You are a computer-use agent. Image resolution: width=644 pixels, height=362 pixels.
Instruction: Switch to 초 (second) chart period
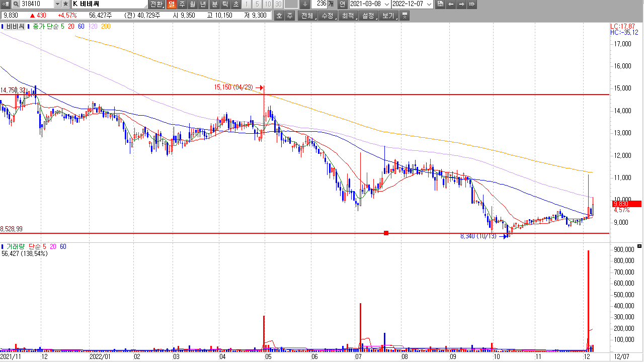click(x=236, y=4)
